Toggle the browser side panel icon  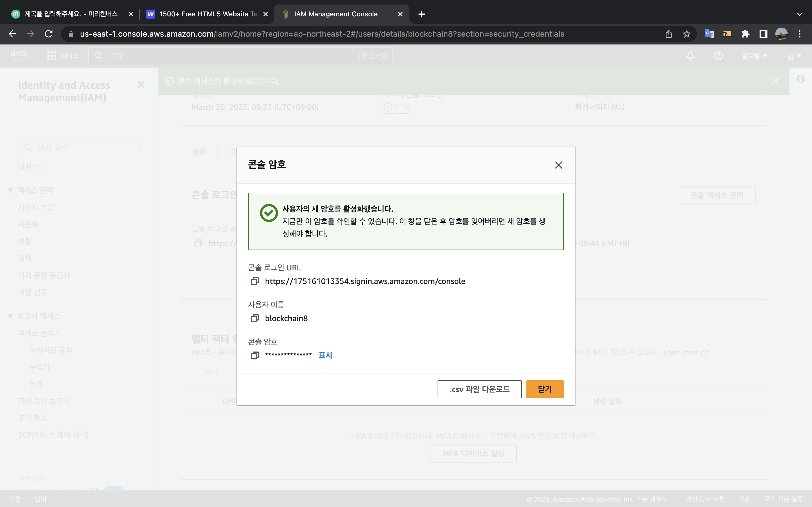(763, 34)
